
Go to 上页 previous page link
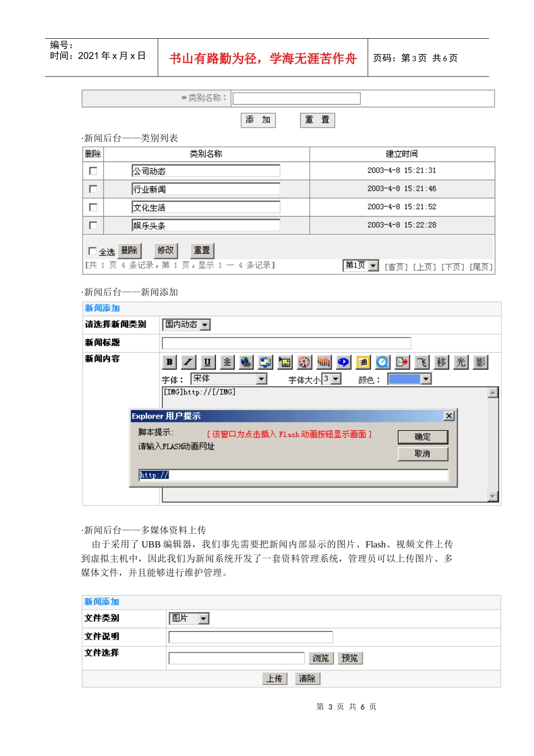point(424,267)
